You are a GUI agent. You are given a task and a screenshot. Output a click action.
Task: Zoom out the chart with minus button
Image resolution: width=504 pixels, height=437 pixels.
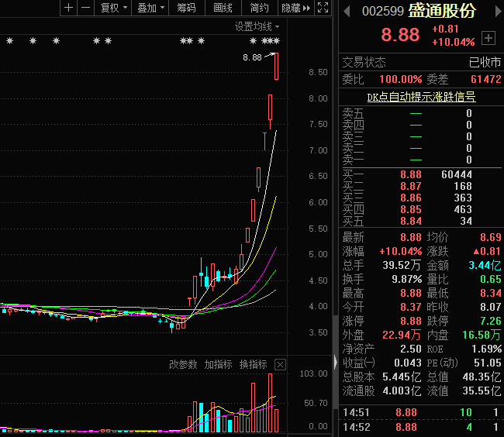(85, 8)
